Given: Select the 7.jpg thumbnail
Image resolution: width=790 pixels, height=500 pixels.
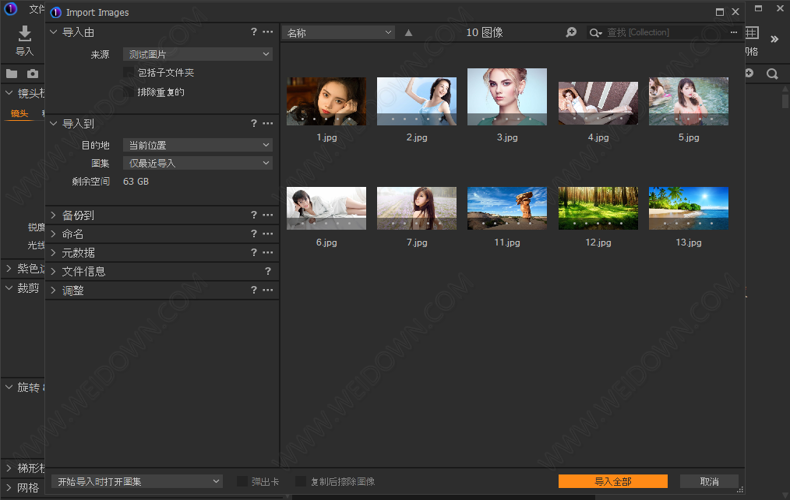Looking at the screenshot, I should 417,209.
